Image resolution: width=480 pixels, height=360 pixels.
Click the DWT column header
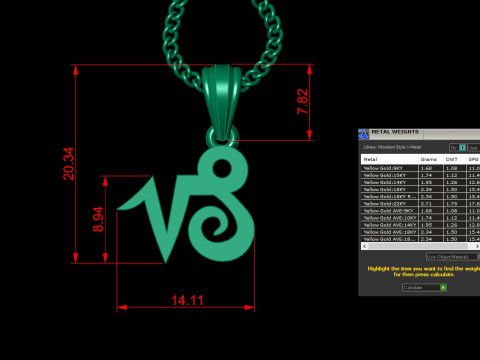tap(455, 159)
